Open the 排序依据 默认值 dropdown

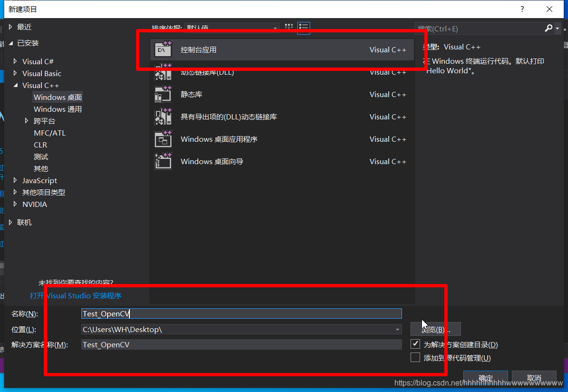coord(274,28)
